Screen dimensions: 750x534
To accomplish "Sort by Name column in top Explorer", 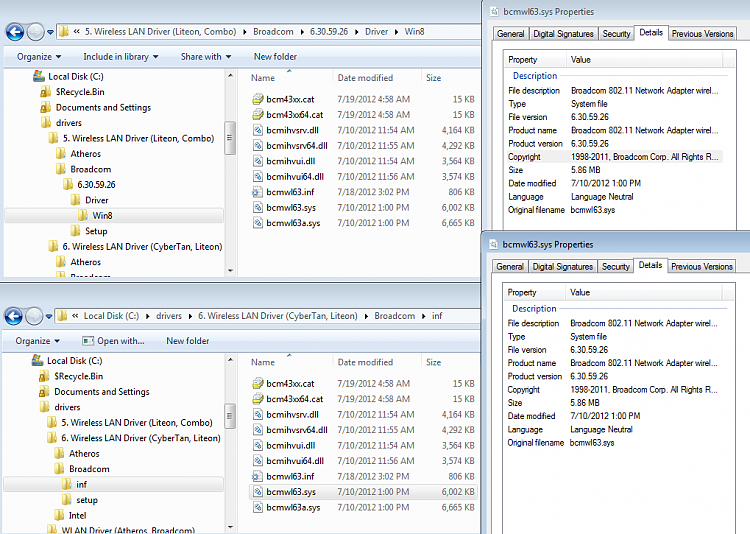I will coord(263,78).
